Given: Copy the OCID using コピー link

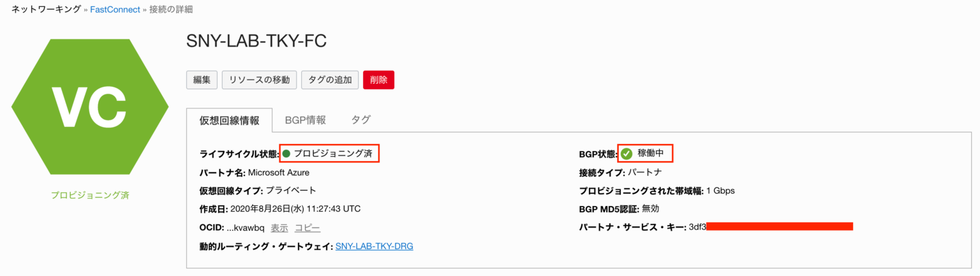Looking at the screenshot, I should pos(308,228).
